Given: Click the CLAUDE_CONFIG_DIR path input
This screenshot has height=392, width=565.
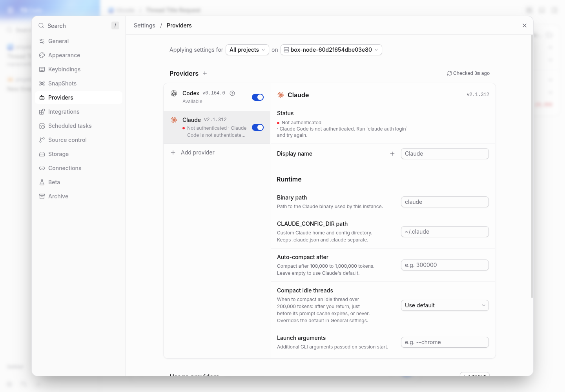Looking at the screenshot, I should pyautogui.click(x=445, y=232).
